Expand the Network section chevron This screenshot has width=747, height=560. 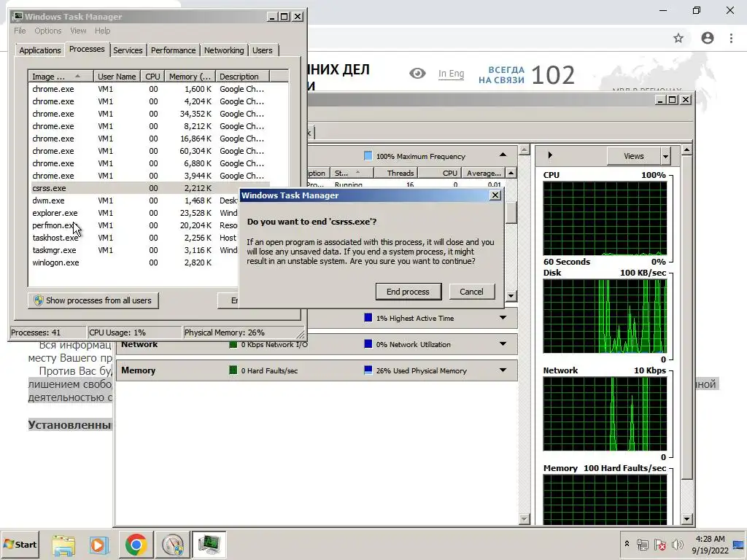click(x=503, y=344)
